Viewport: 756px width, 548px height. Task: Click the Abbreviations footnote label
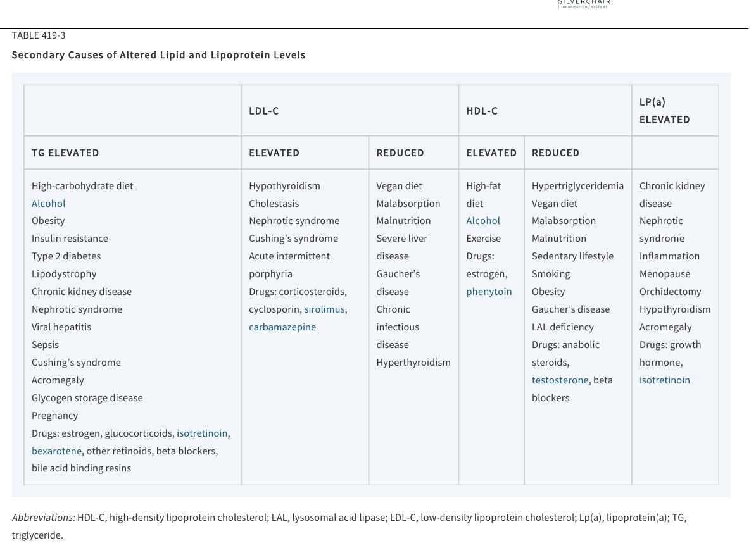44,518
